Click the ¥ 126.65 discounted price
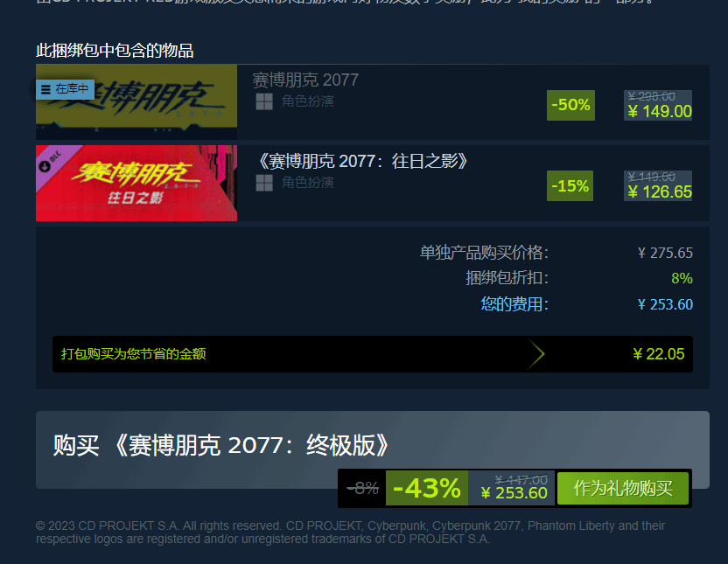The height and width of the screenshot is (564, 728). click(660, 192)
